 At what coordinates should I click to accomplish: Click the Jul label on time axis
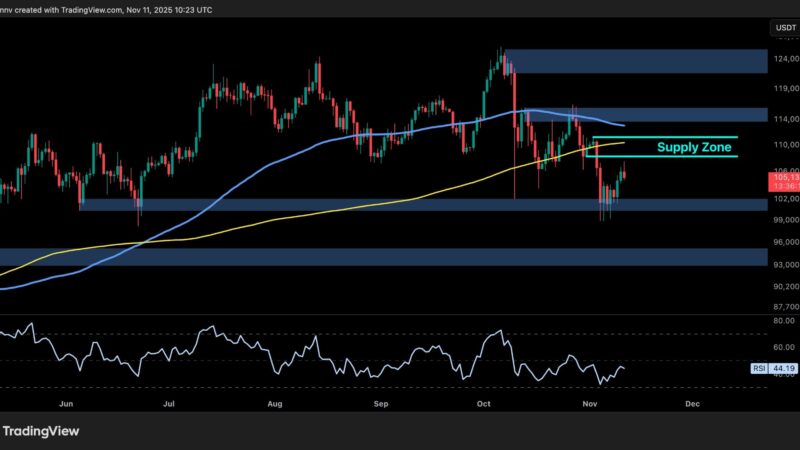tap(169, 404)
